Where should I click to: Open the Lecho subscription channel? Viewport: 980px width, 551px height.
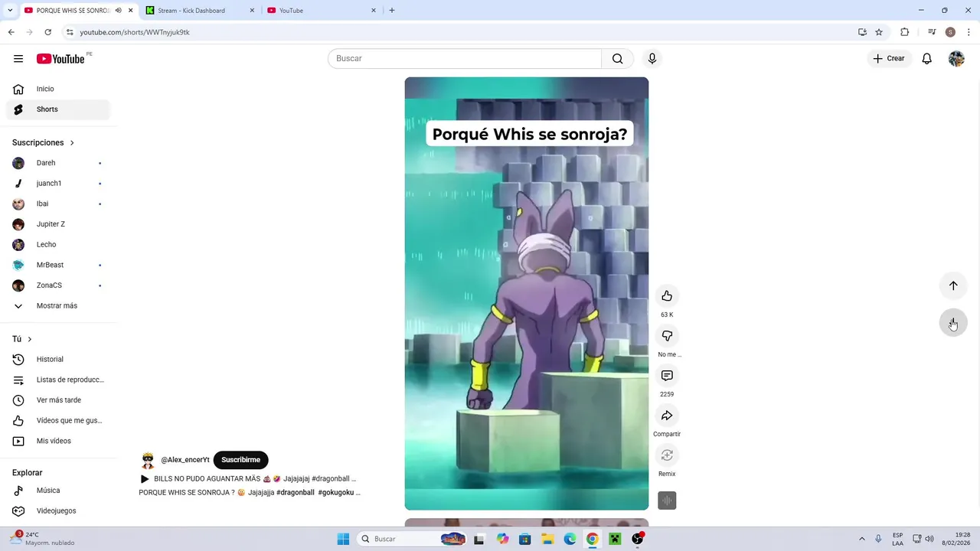pos(58,245)
